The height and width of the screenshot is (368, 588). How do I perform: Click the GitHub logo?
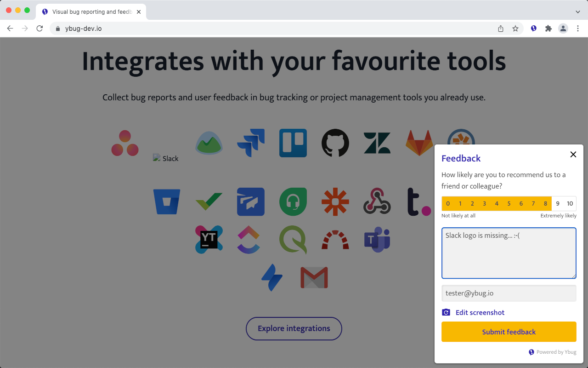(x=335, y=143)
